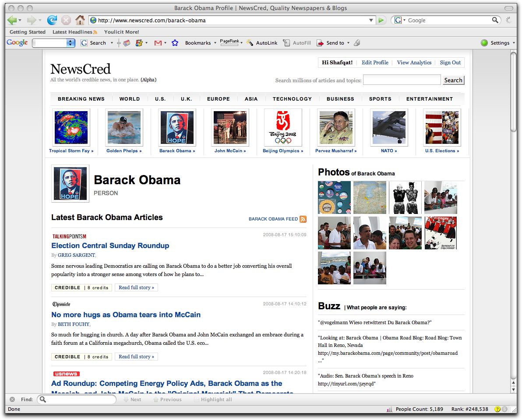Click the GREG SARGENT author link
522x420 pixels.
(x=76, y=255)
